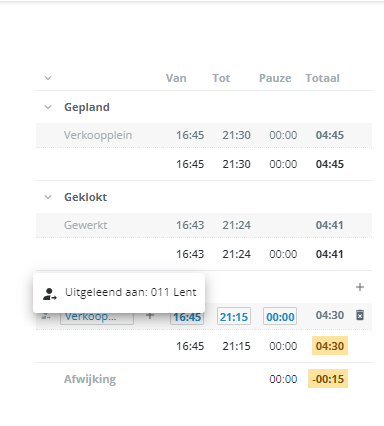This screenshot has height=426, width=384.
Task: Edit the end time field 21:15
Action: pyautogui.click(x=234, y=316)
